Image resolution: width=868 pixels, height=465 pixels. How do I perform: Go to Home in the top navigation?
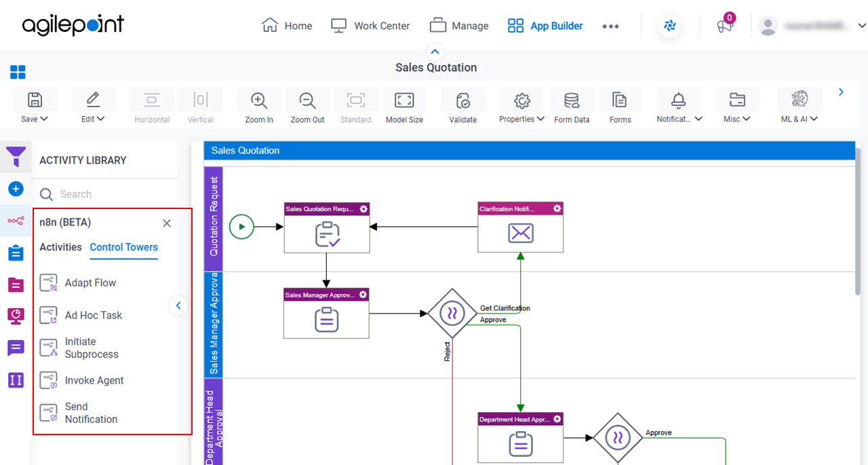[287, 26]
